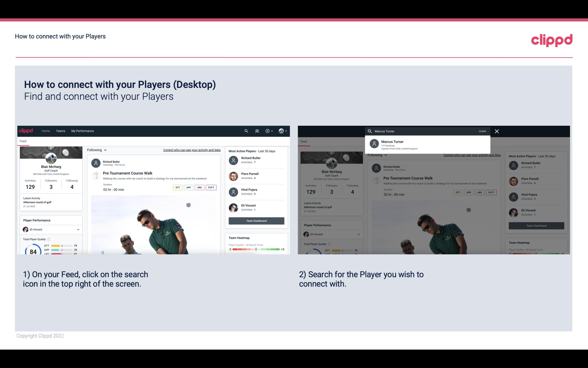Click Marcus Turner search result entry
This screenshot has height=368, width=588.
coord(428,145)
